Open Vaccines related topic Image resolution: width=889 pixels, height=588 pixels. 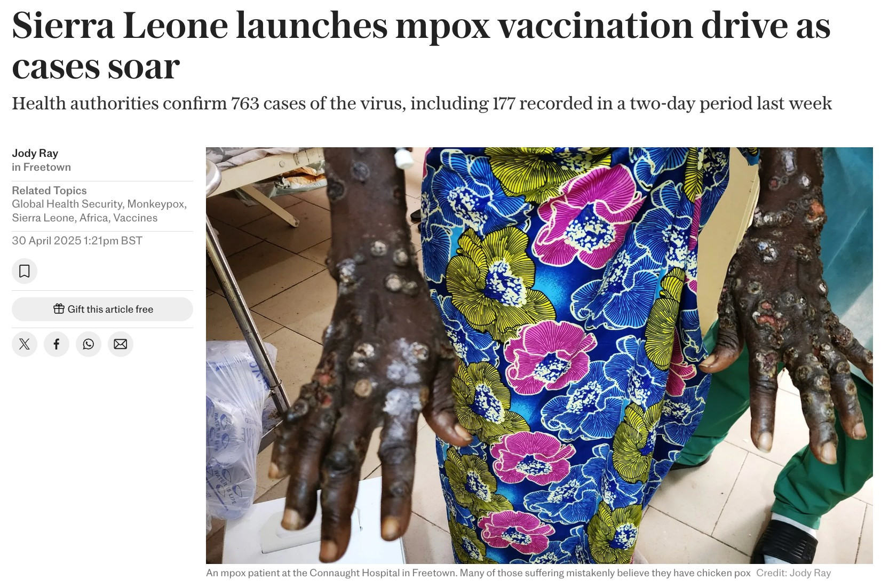[135, 218]
